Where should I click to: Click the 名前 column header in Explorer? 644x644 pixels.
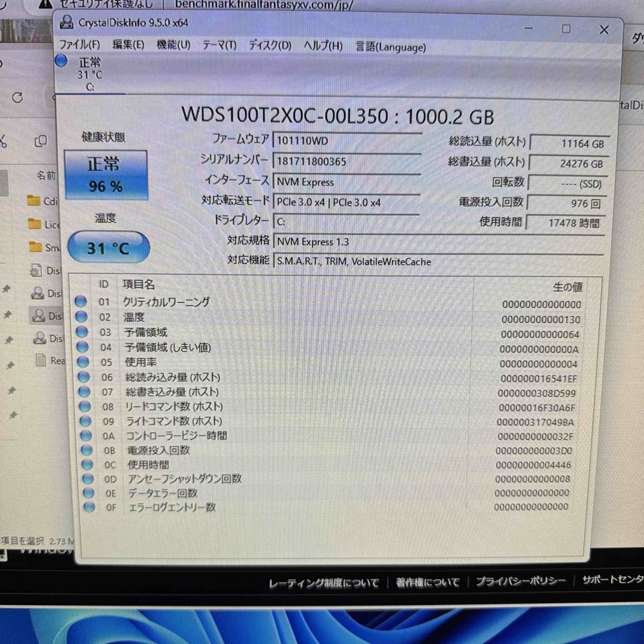[46, 176]
